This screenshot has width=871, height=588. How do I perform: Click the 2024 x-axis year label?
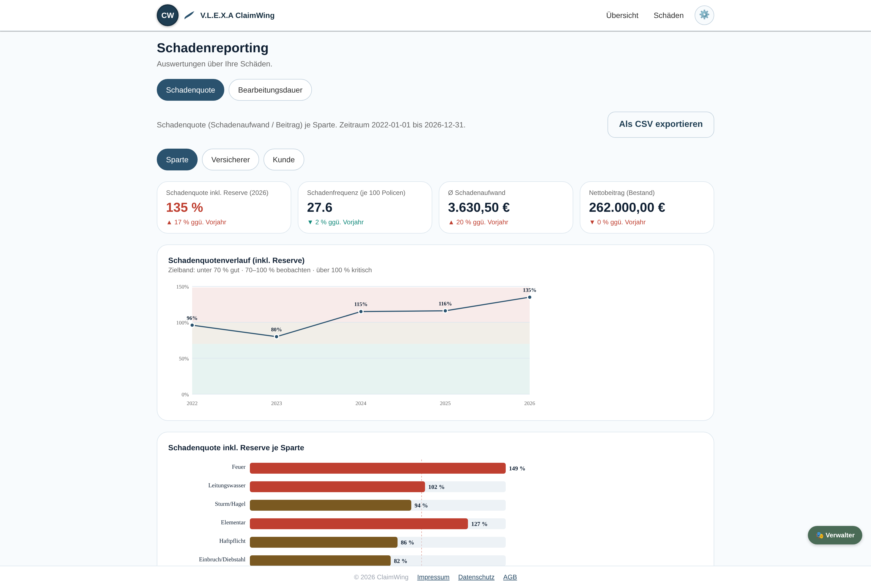click(x=361, y=403)
